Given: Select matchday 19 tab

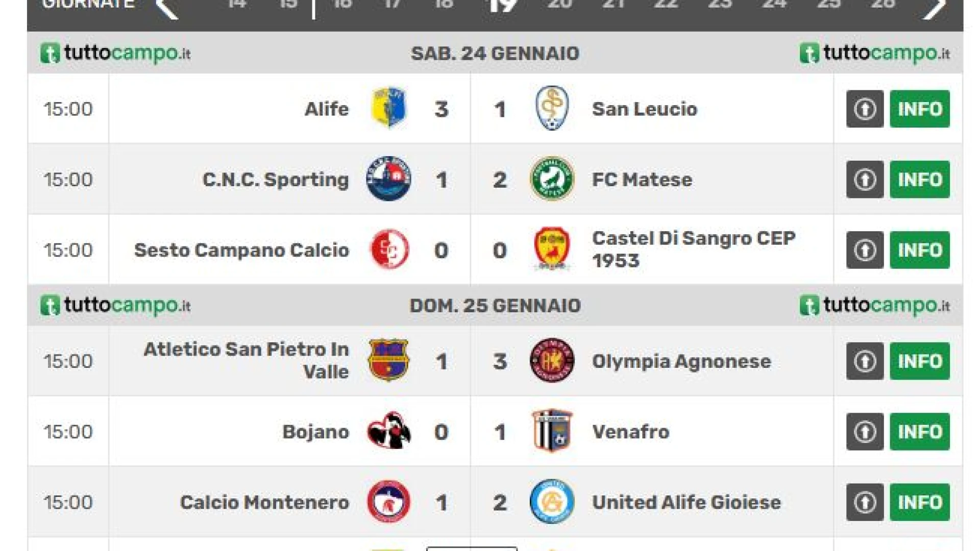Looking at the screenshot, I should (503, 5).
